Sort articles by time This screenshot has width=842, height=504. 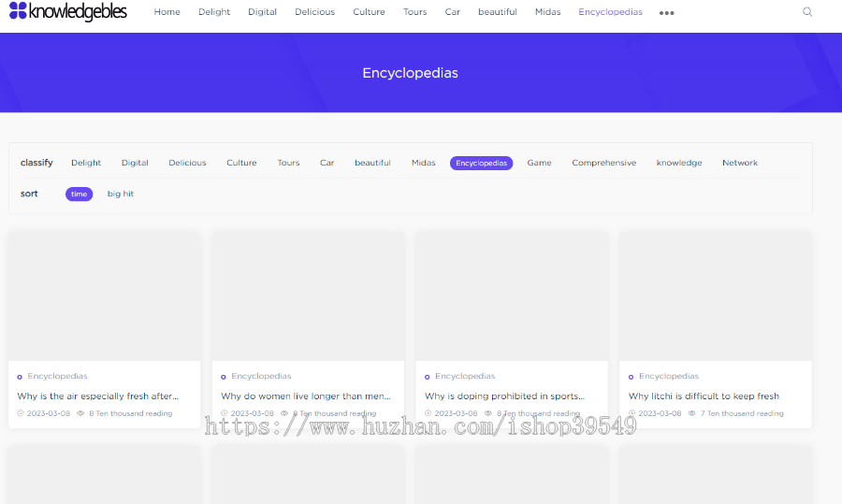click(79, 194)
